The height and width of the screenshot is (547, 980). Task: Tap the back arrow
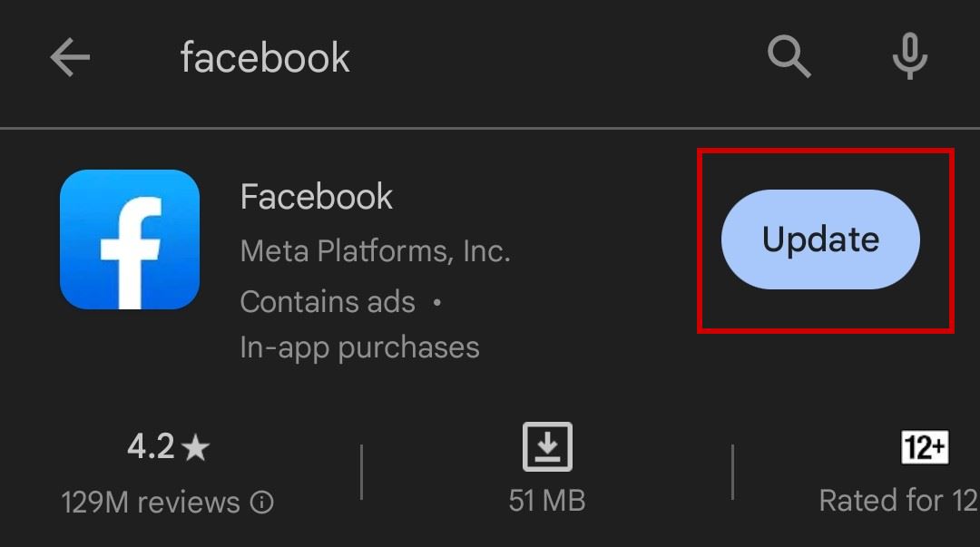point(70,58)
